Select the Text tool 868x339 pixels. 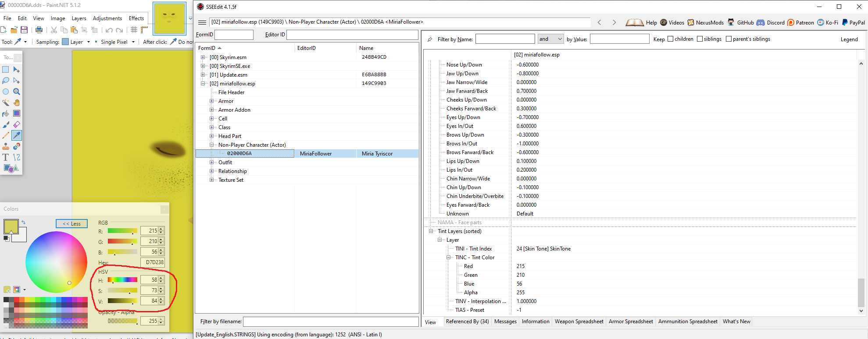[6, 157]
